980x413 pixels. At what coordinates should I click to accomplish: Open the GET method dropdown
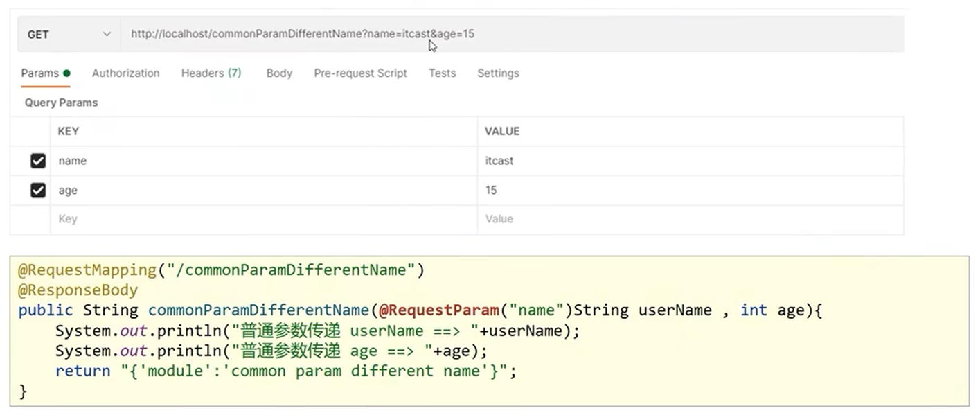click(69, 34)
